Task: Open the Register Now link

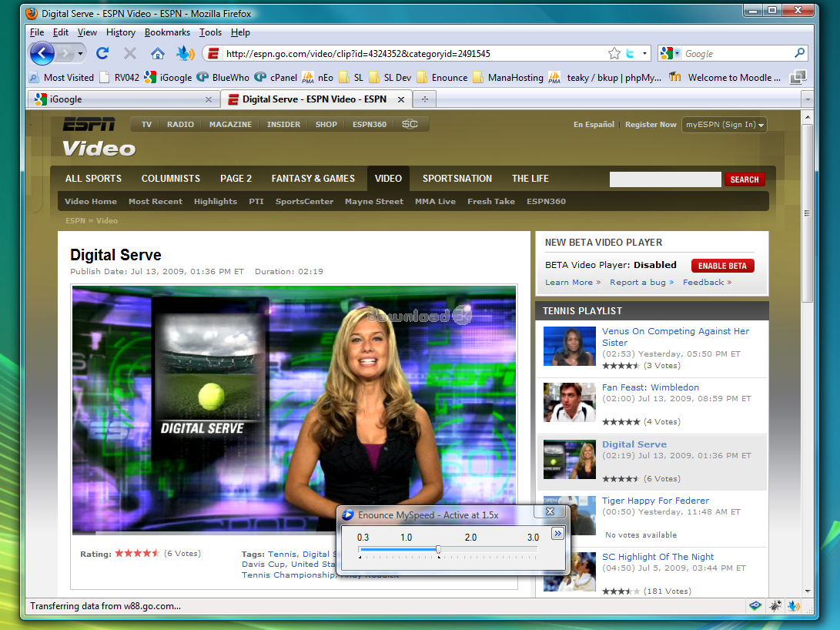Action: click(x=651, y=124)
